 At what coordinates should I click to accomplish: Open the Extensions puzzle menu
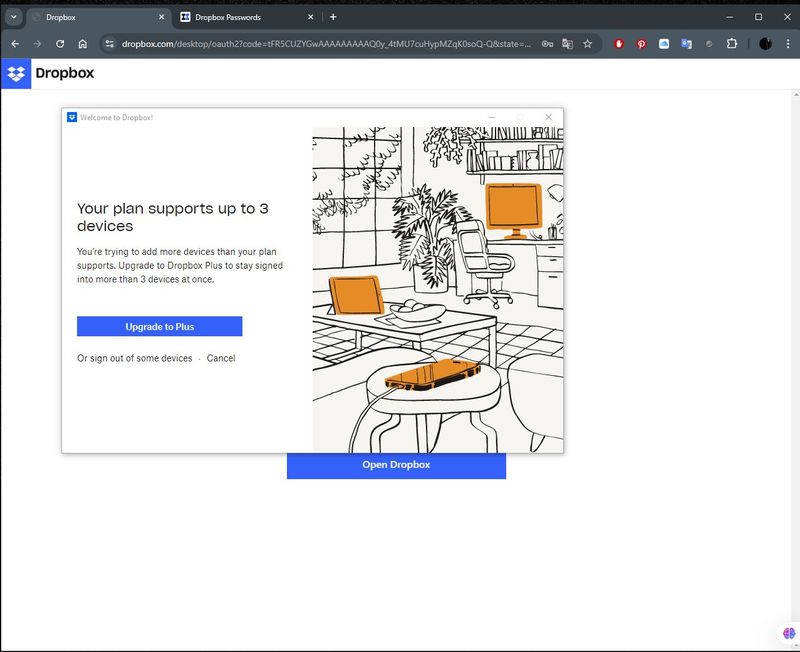point(732,44)
